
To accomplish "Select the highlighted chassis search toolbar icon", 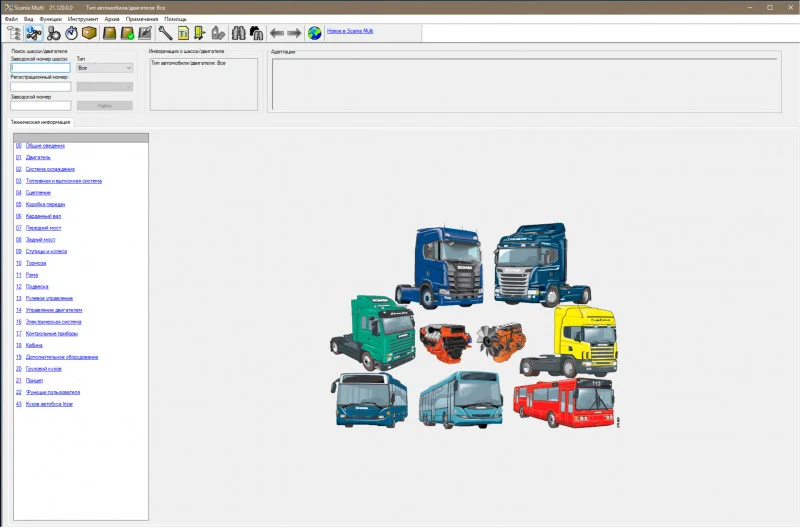I will [x=34, y=34].
